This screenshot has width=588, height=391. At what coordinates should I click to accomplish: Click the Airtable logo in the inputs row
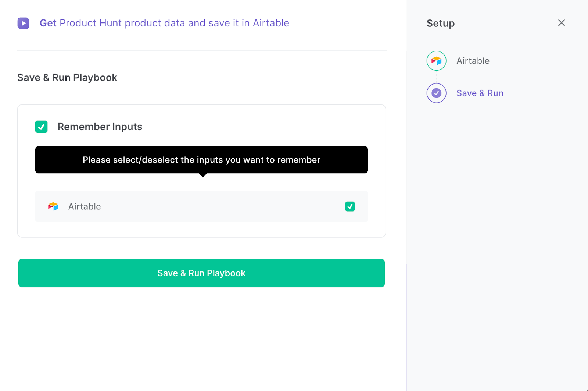click(x=53, y=206)
